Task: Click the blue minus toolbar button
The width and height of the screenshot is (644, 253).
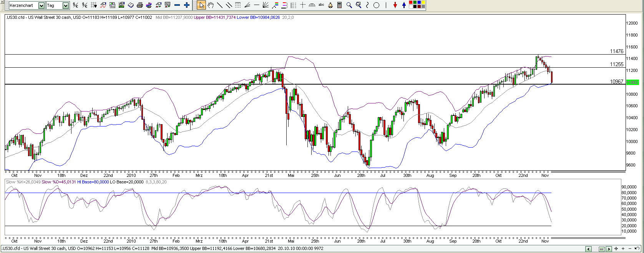Action: pyautogui.click(x=177, y=5)
